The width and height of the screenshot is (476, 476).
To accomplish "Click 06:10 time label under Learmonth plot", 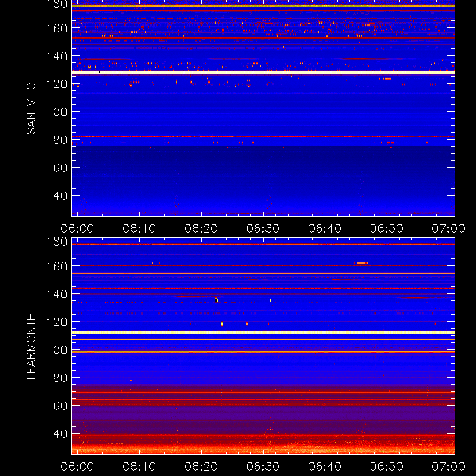I will (x=139, y=466).
